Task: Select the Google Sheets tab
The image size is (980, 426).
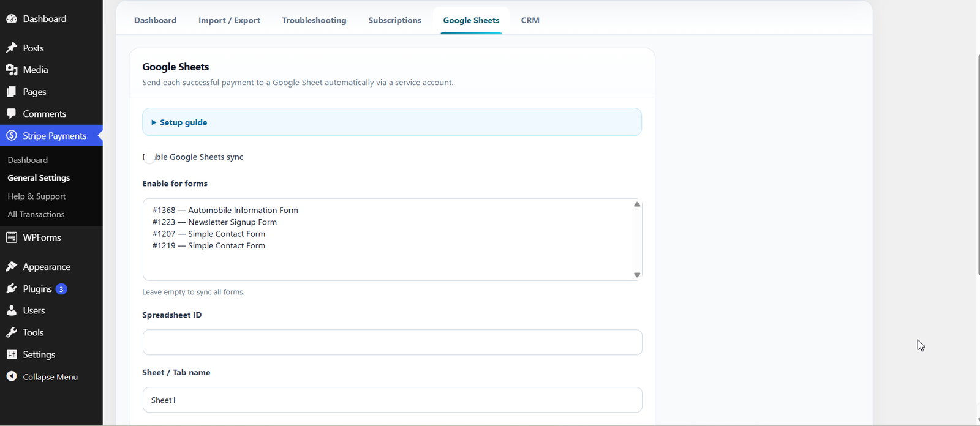Action: pyautogui.click(x=471, y=20)
